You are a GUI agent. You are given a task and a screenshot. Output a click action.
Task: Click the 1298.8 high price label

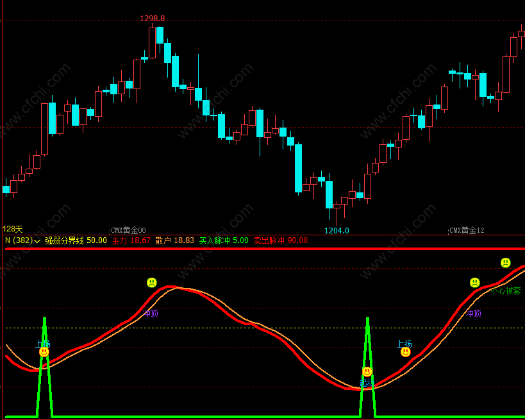click(153, 19)
